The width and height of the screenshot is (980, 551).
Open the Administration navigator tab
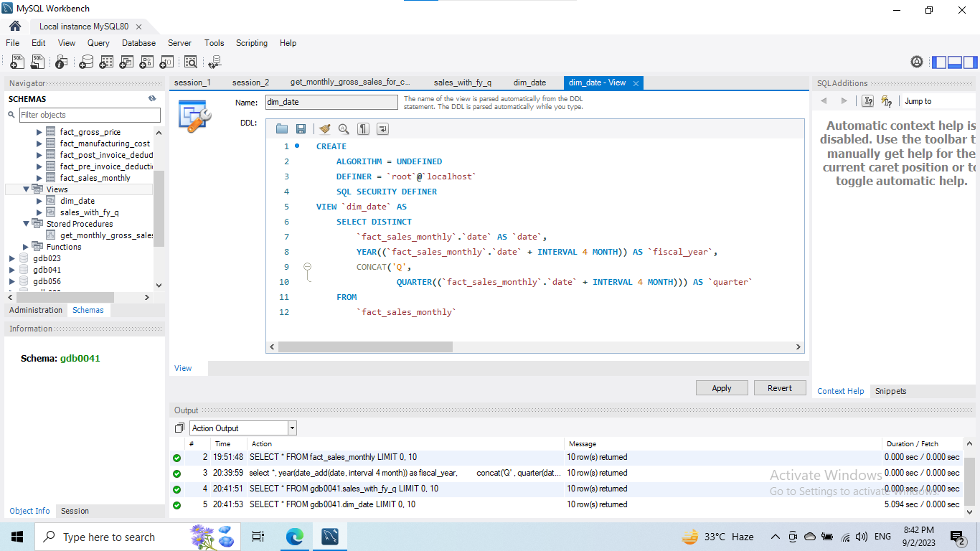click(x=36, y=310)
